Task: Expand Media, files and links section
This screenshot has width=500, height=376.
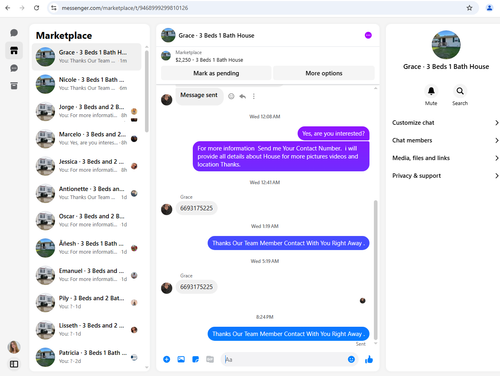Action: pyautogui.click(x=445, y=158)
